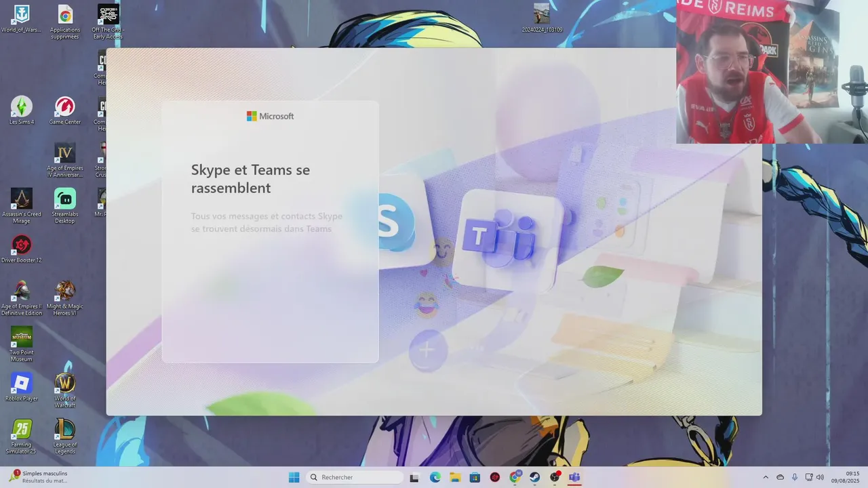Open volume control tray icon
Screen dimensions: 868x488
(820, 477)
